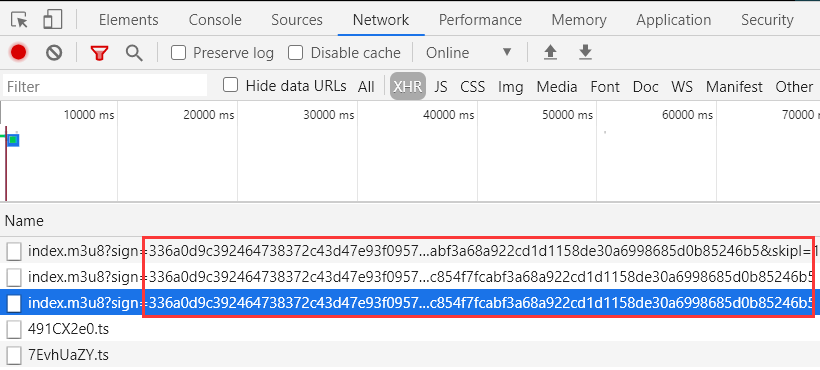
Task: Open the Online throttling dropdown
Action: point(469,53)
